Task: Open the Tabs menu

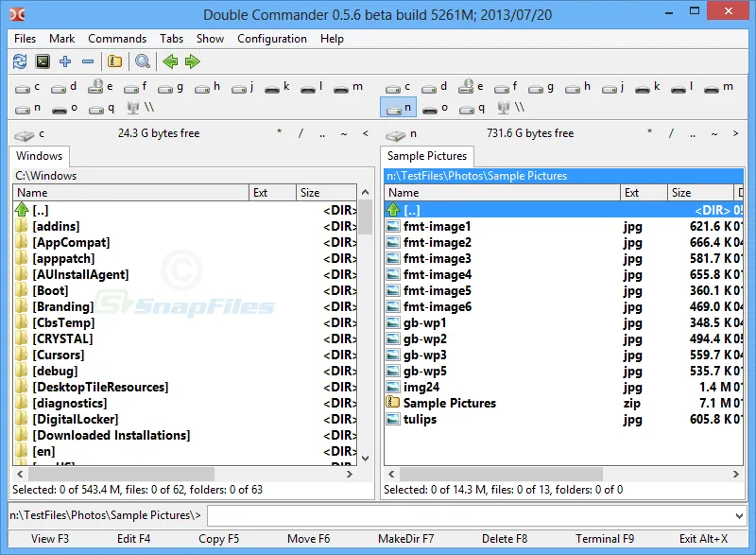Action: point(172,39)
